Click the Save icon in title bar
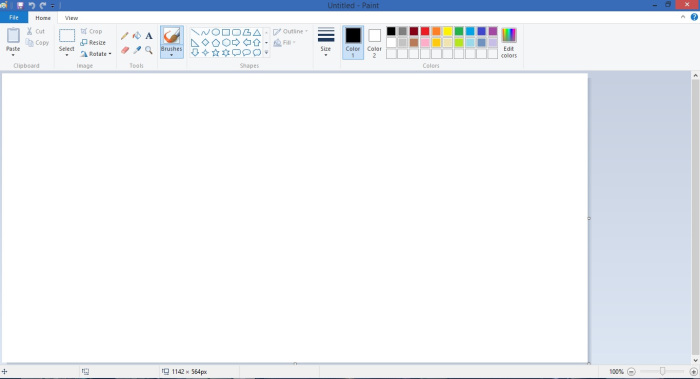 (20, 5)
